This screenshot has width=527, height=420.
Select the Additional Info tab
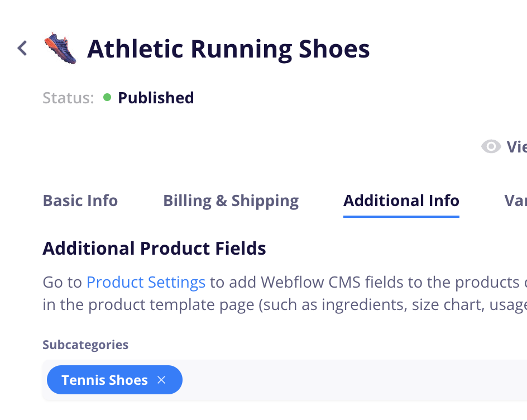(x=401, y=201)
